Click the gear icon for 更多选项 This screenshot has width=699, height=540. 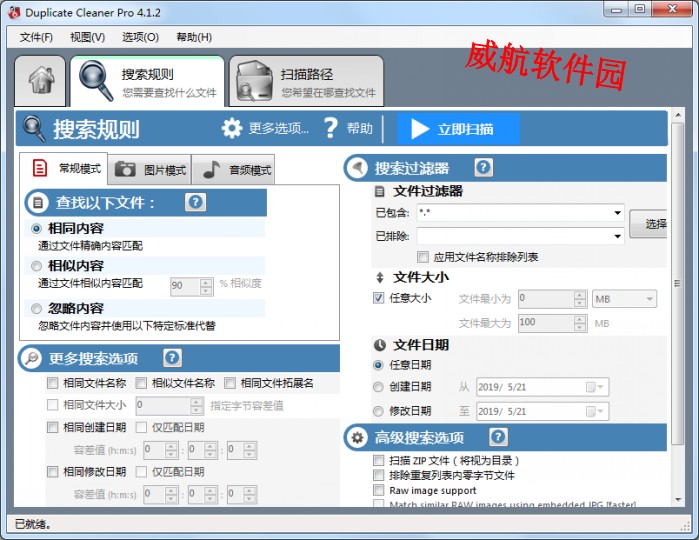[x=232, y=128]
